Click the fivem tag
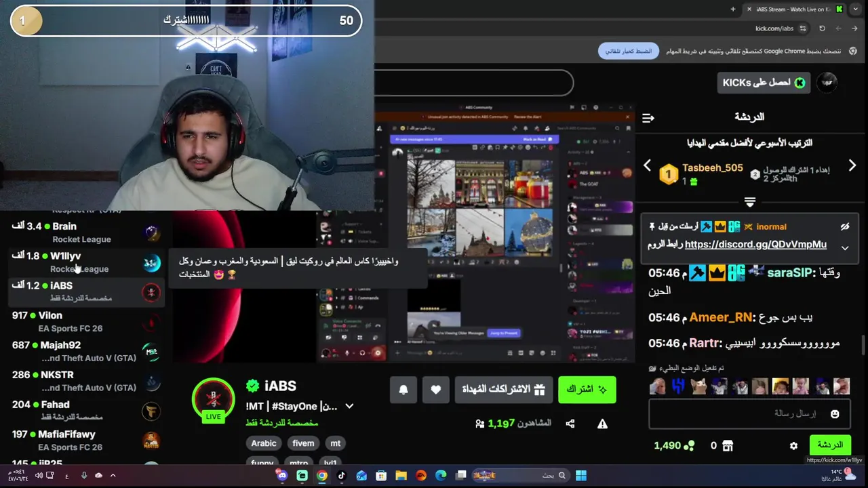 pyautogui.click(x=303, y=443)
